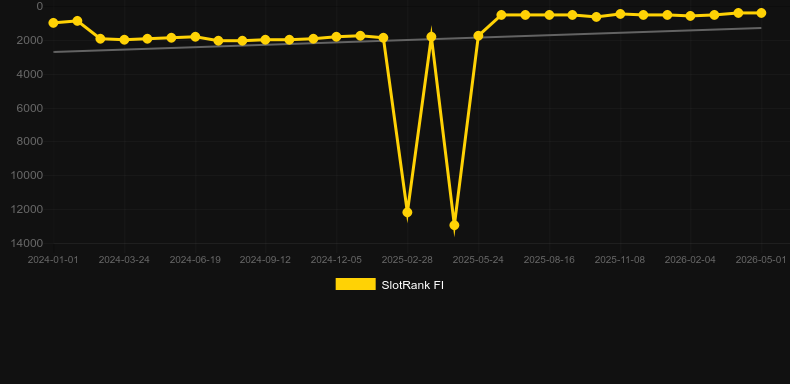Click the 2025-11-08 x-axis date label
This screenshot has width=790, height=384.
click(x=620, y=260)
